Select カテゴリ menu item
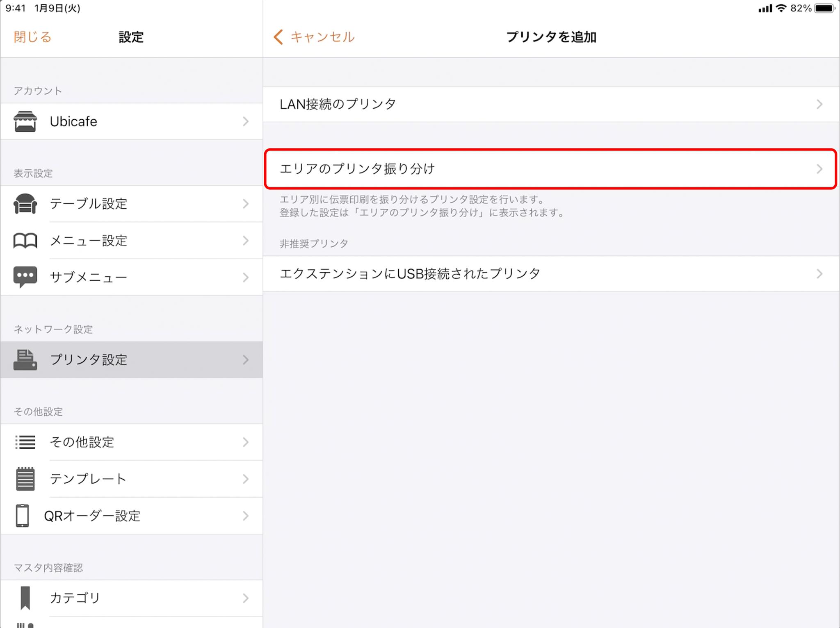 click(131, 598)
